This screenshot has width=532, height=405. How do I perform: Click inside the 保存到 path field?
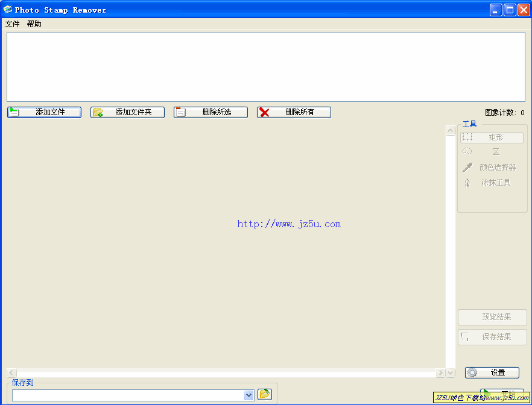pos(128,395)
